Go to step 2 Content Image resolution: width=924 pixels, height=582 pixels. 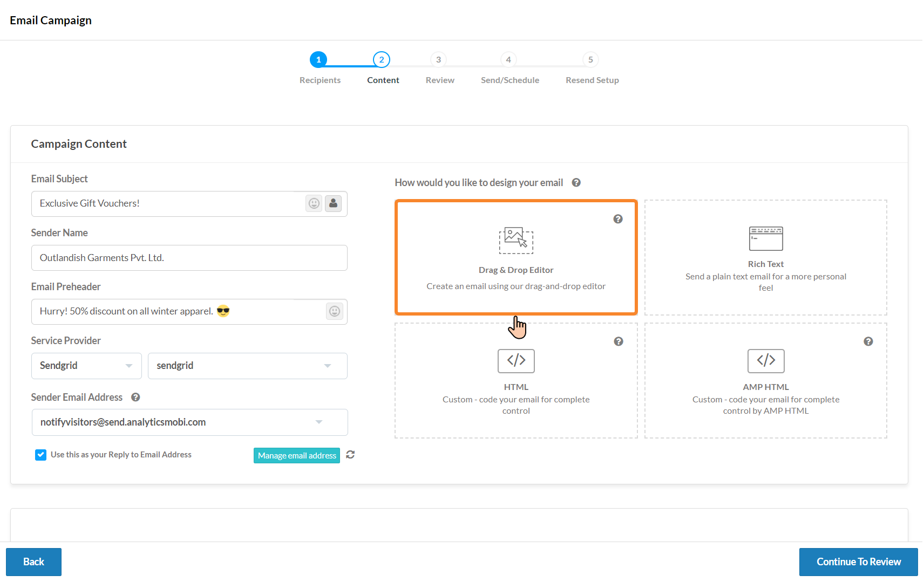click(382, 59)
